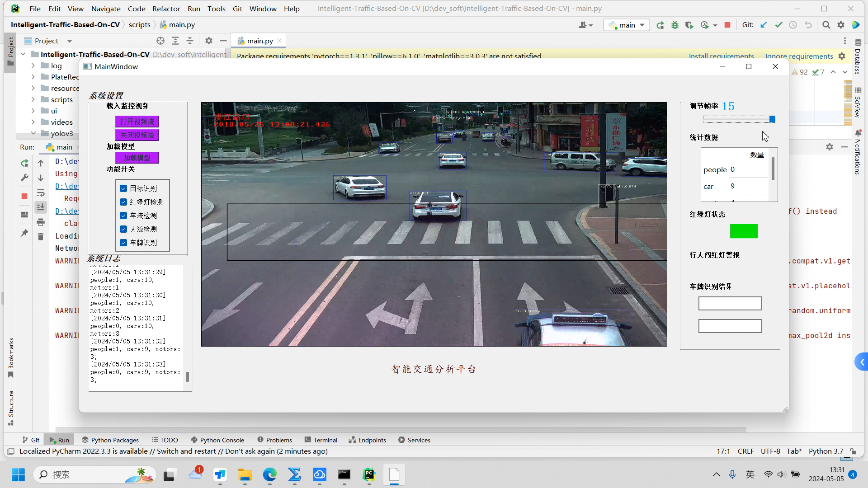Open the main run configuration dropdown
This screenshot has height=488, width=868.
(x=627, y=25)
